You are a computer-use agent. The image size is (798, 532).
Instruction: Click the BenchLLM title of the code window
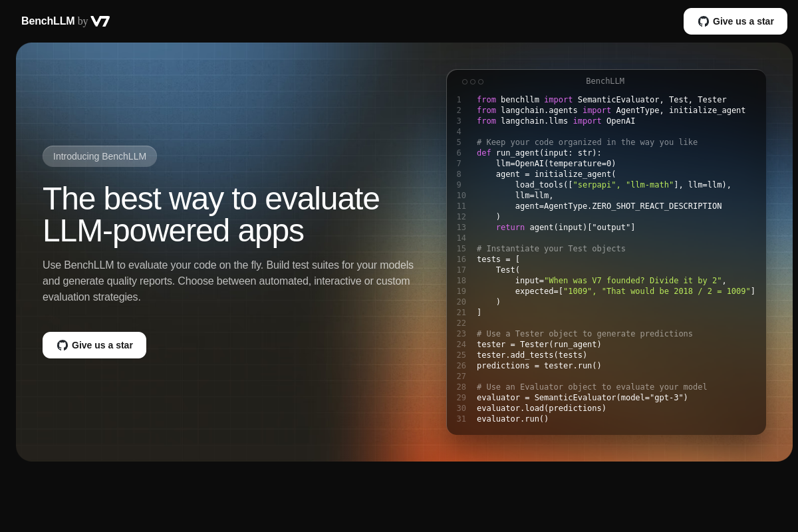[605, 81]
